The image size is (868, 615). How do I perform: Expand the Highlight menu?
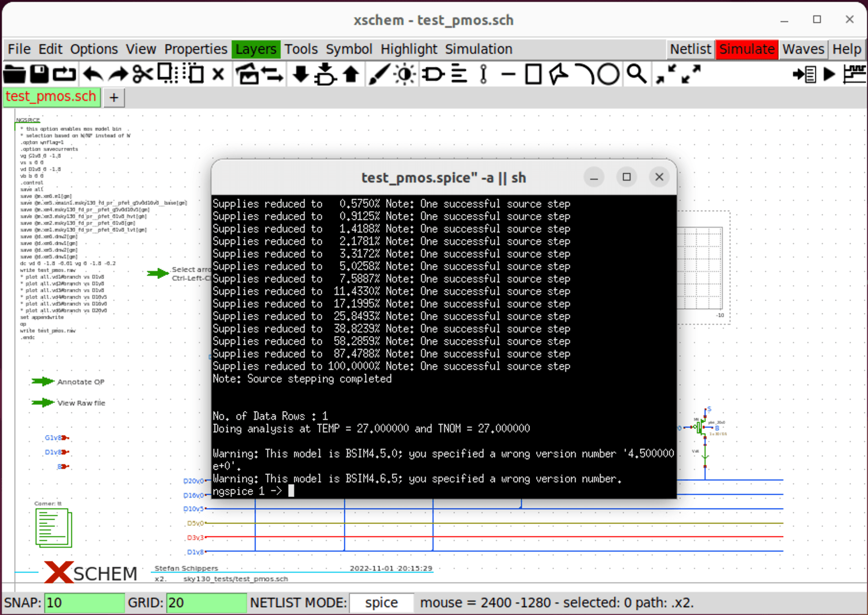(409, 49)
